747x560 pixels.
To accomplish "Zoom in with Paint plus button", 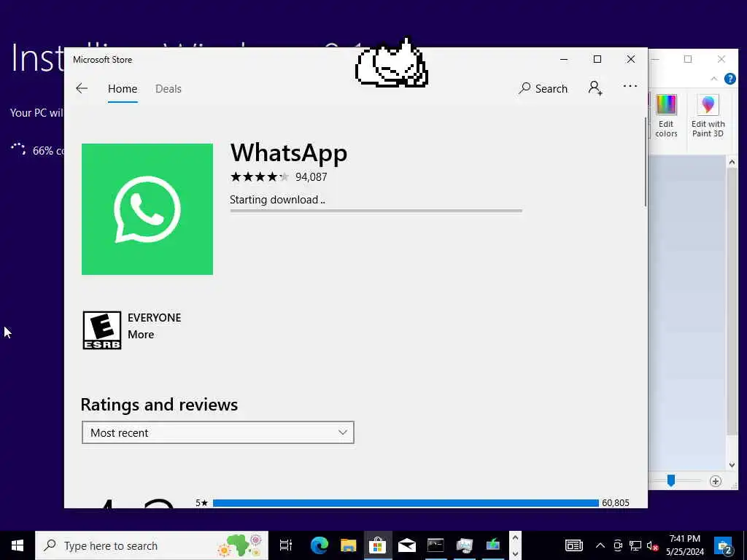I will click(715, 481).
